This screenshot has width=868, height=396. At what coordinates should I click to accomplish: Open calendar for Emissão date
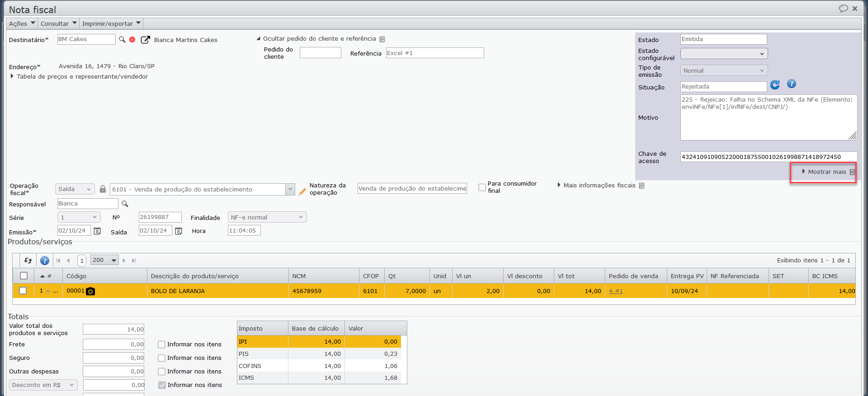click(x=97, y=231)
